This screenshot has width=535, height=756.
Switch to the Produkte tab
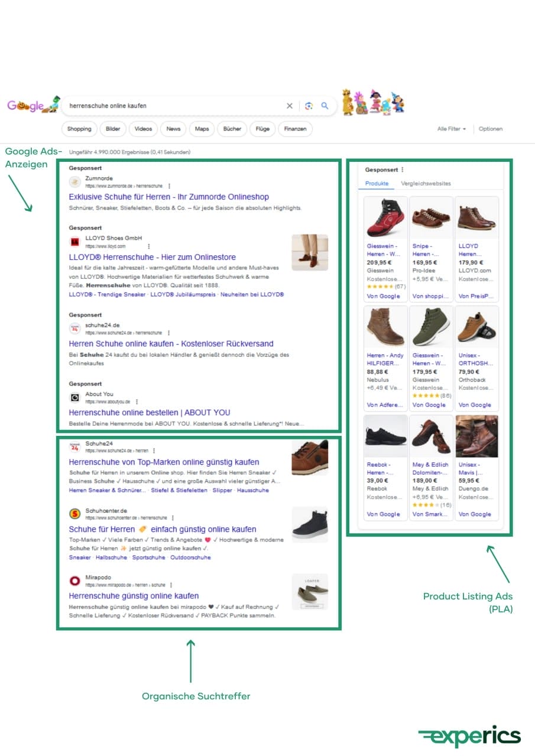point(377,184)
